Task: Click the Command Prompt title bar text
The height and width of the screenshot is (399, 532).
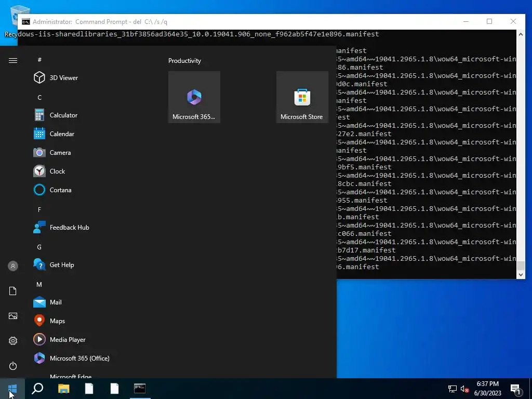Action: (100, 22)
